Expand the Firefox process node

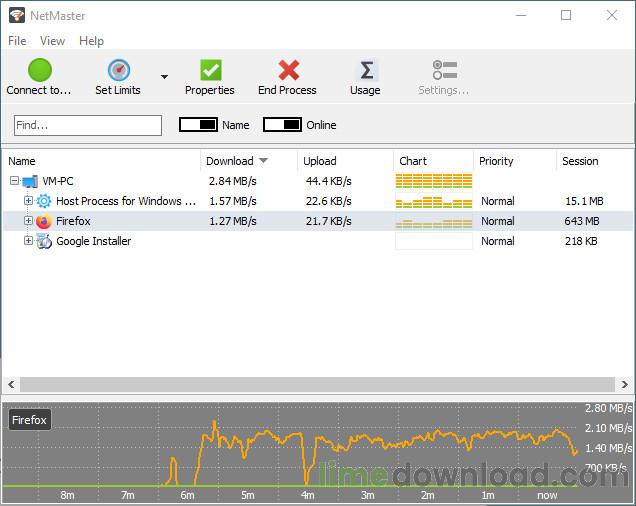(x=29, y=221)
